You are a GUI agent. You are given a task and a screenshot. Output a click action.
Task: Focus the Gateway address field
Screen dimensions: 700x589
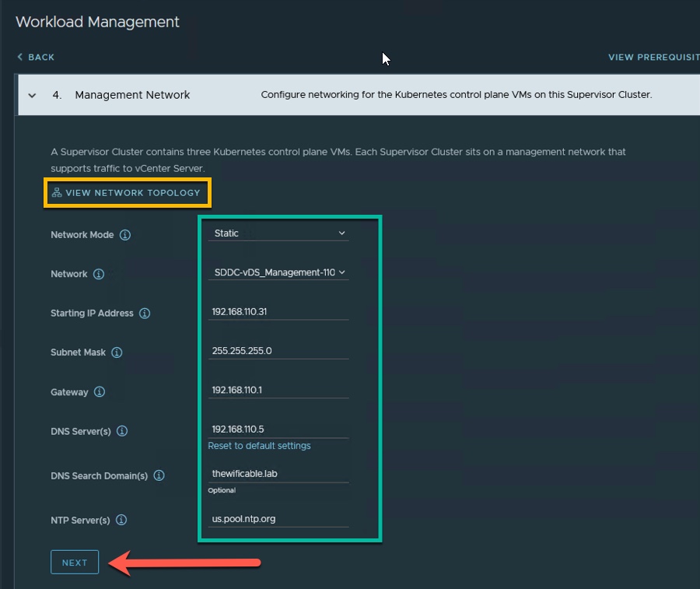click(278, 390)
